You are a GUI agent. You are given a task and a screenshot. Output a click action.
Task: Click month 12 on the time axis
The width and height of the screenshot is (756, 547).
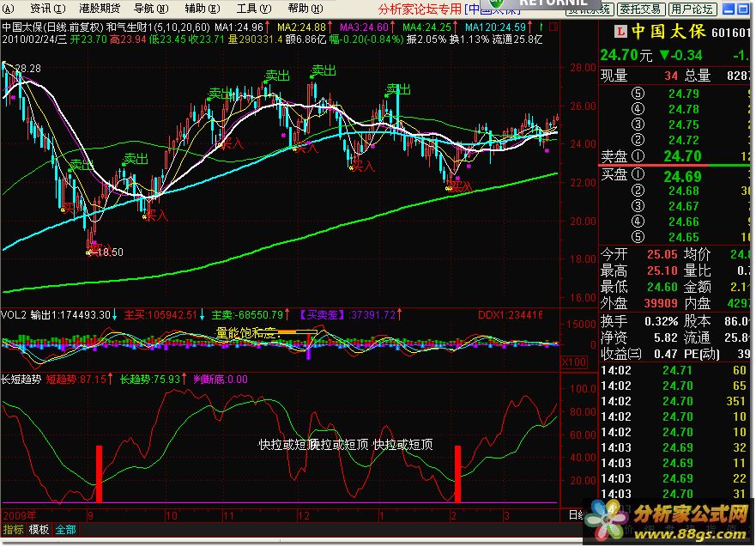point(303,515)
